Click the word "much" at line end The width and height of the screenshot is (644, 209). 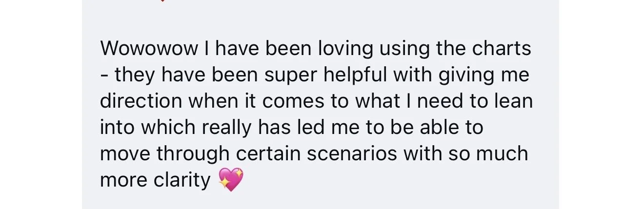(x=505, y=154)
